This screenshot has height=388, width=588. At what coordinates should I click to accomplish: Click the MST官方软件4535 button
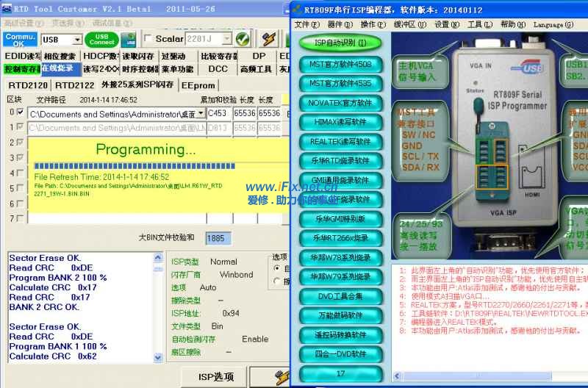[x=340, y=83]
